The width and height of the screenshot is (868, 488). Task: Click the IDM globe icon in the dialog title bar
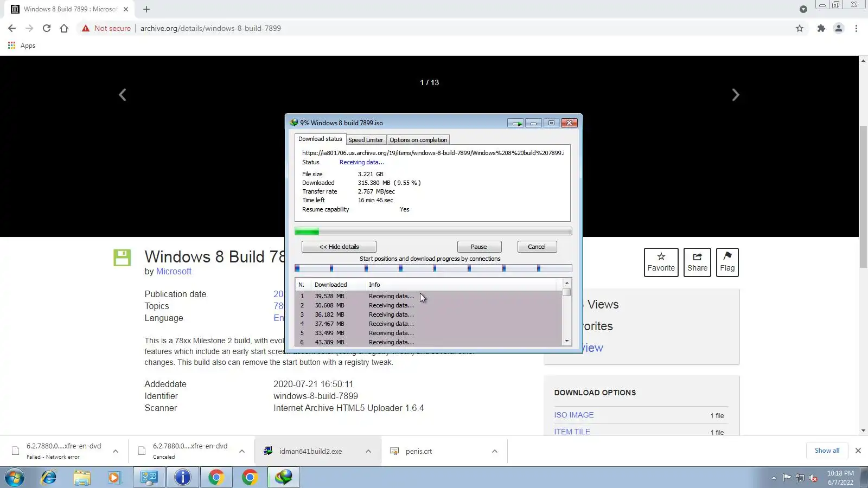pos(294,123)
